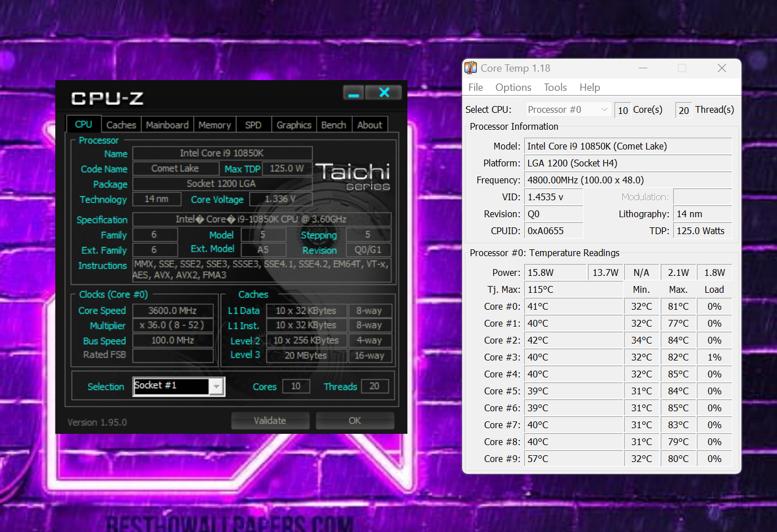The width and height of the screenshot is (777, 532).
Task: Close the CPU-Z window
Action: click(384, 93)
